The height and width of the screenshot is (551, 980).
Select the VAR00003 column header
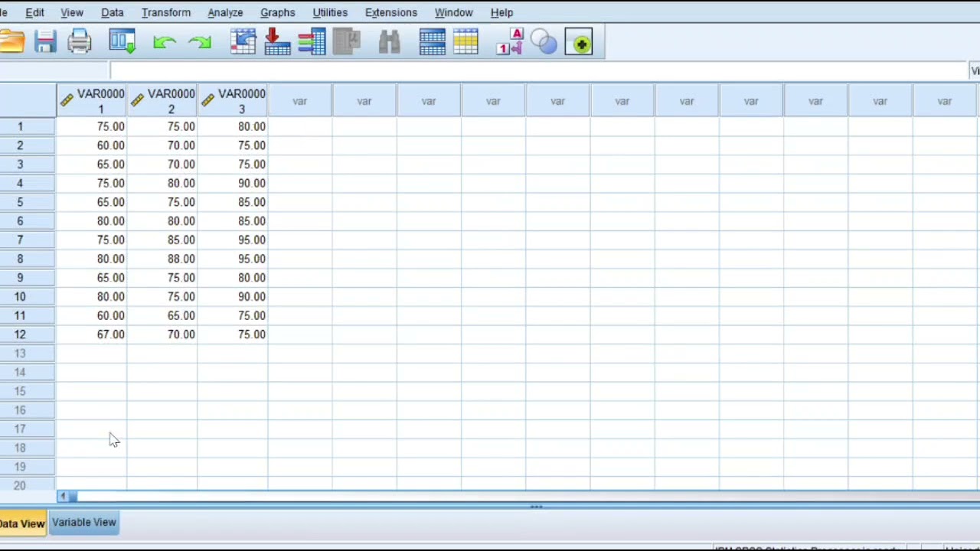coord(233,101)
